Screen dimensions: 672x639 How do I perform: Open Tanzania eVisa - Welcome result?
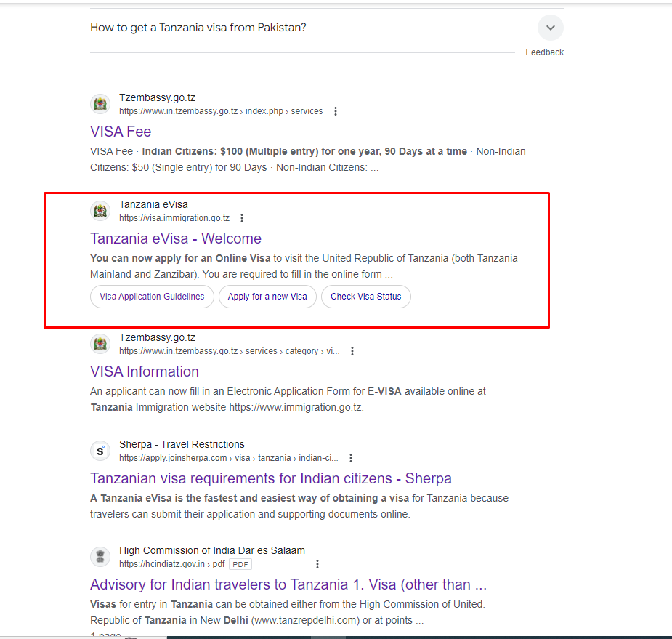176,238
